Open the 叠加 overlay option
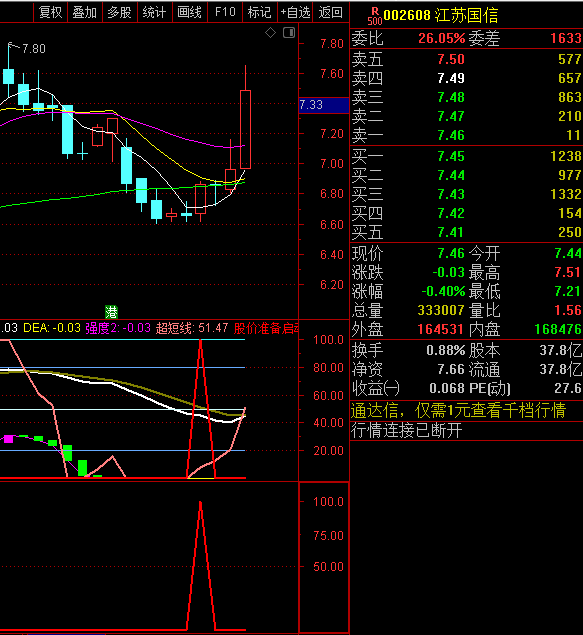 tap(85, 12)
